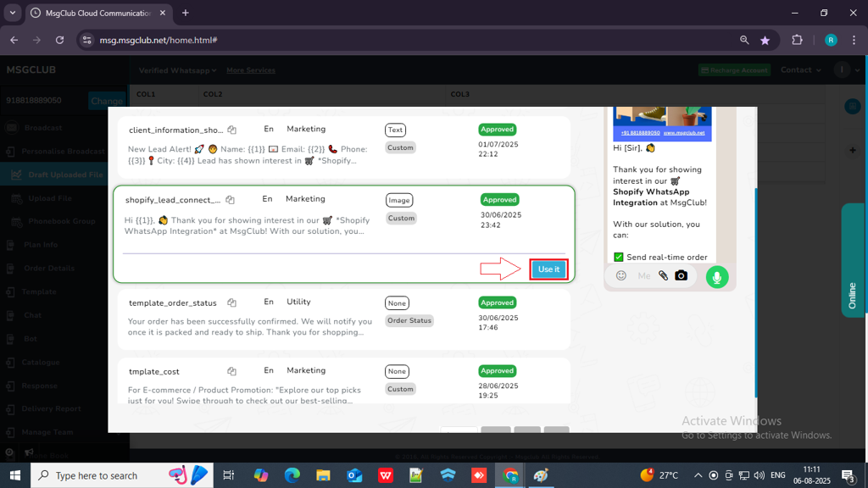
Task: Open the Broadcast sidebar item
Action: coord(43,128)
